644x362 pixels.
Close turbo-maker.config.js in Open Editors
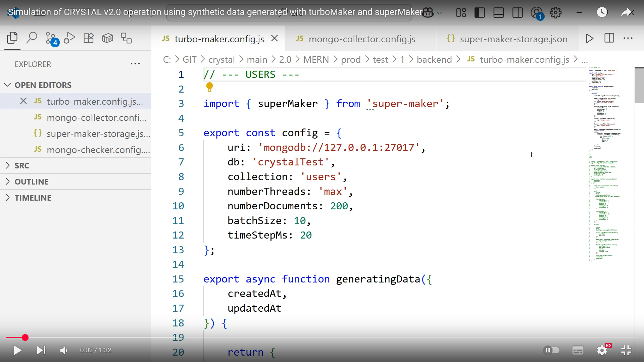pos(23,101)
